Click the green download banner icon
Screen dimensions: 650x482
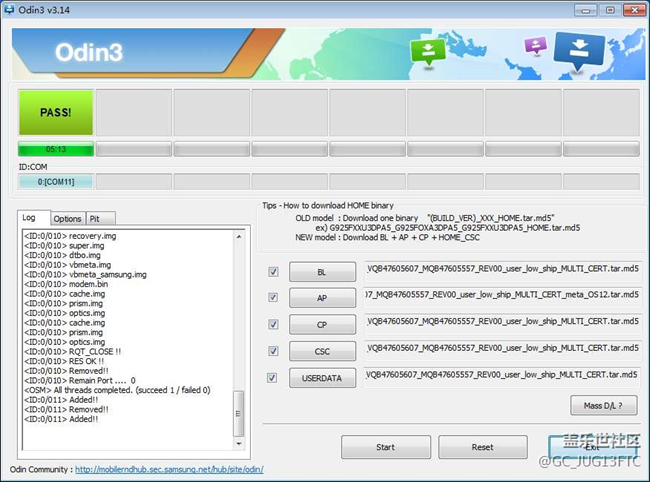point(428,51)
